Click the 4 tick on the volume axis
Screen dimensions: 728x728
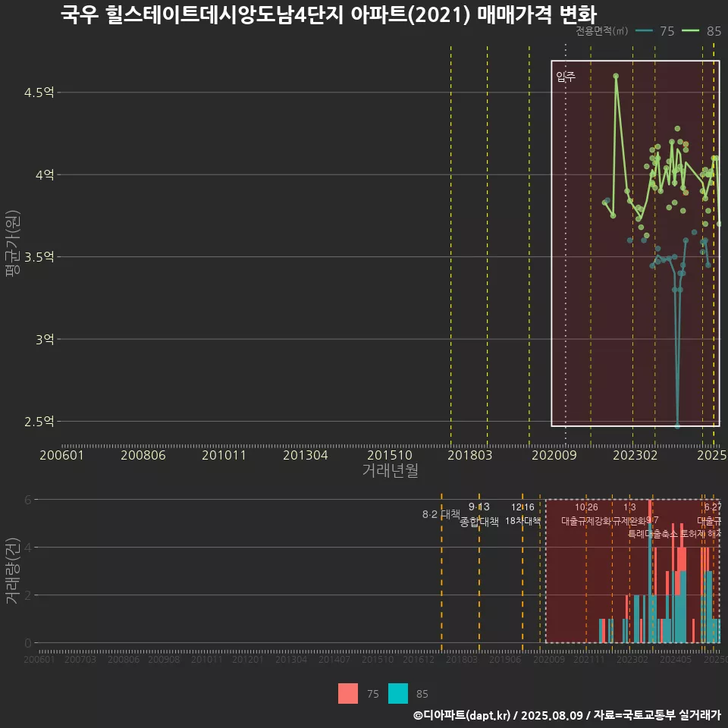pyautogui.click(x=28, y=548)
